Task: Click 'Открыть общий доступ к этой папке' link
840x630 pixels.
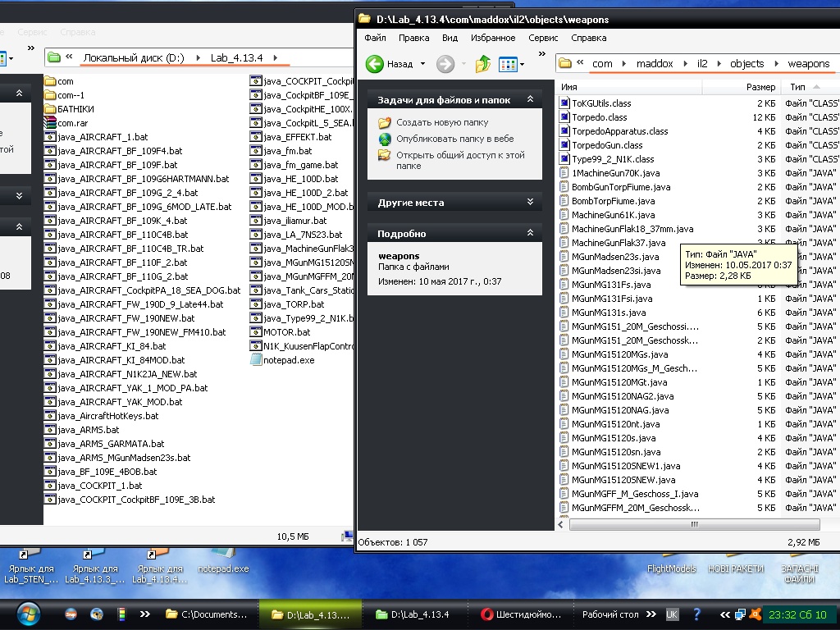Action: [x=460, y=160]
